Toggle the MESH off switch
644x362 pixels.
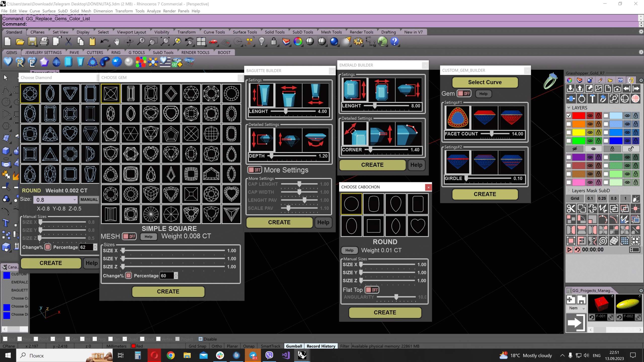click(129, 236)
